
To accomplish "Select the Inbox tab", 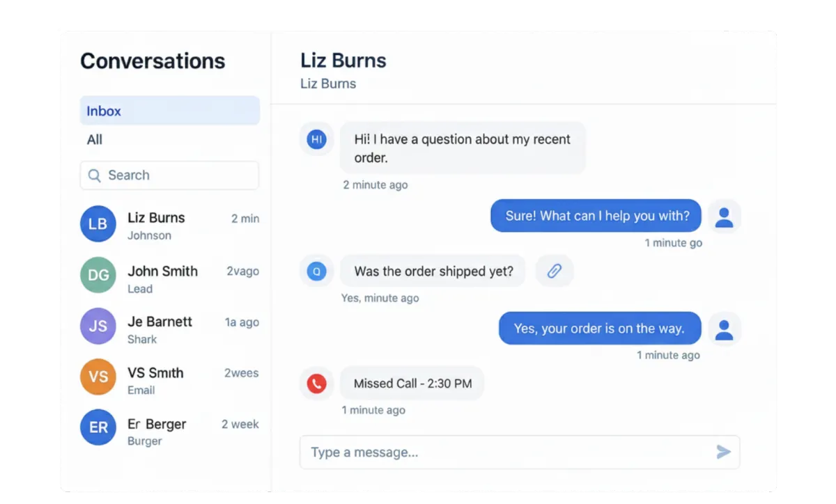I will tap(170, 111).
